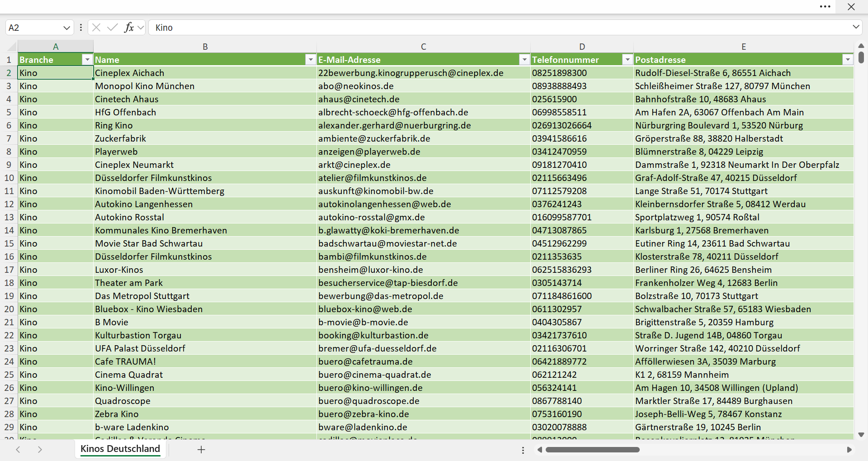Image resolution: width=868 pixels, height=461 pixels.
Task: Select row 12 header
Action: click(9, 204)
